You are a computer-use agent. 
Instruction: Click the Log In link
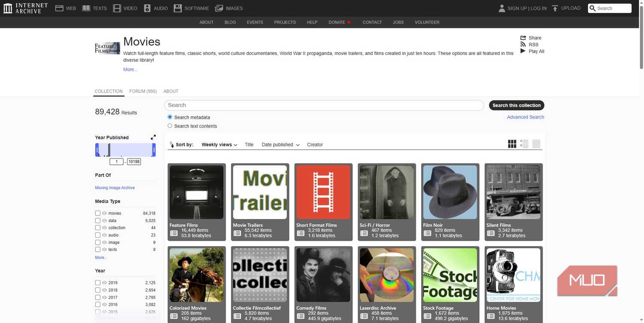(x=538, y=8)
